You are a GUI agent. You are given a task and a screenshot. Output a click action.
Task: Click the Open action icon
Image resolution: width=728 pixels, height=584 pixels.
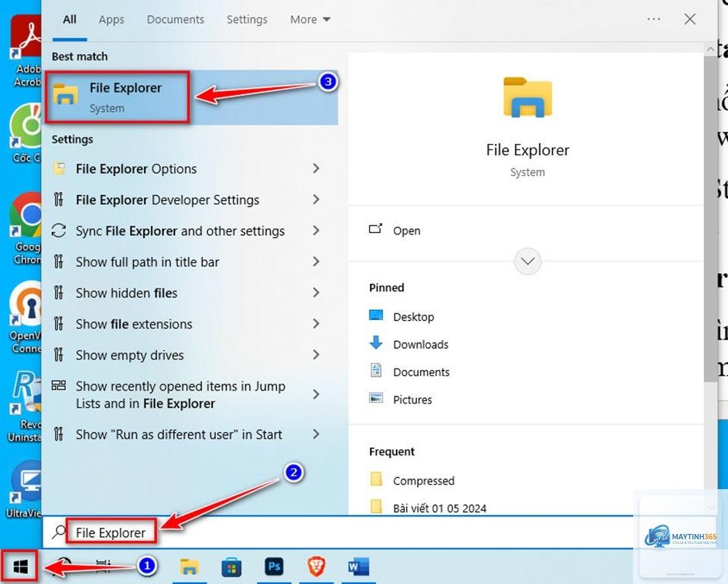click(375, 229)
